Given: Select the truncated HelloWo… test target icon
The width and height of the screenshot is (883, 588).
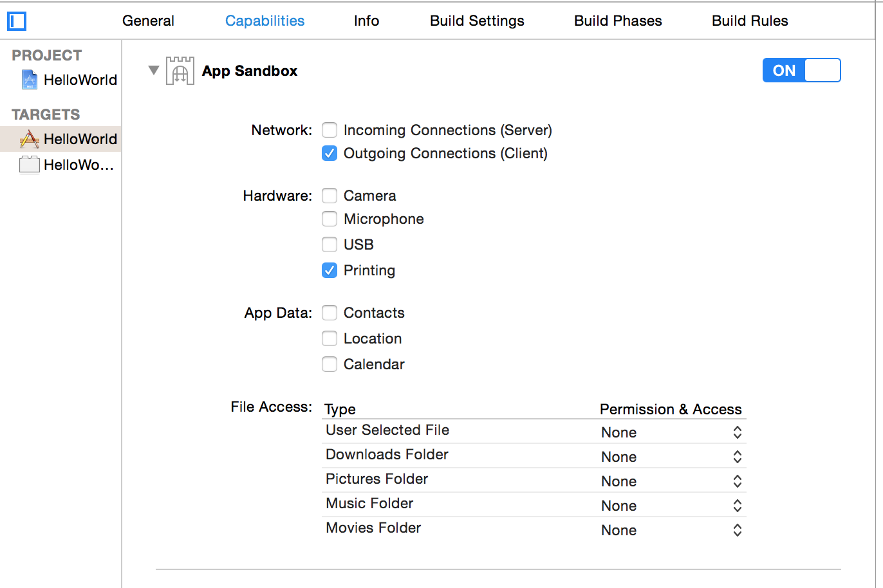Looking at the screenshot, I should click(x=30, y=165).
